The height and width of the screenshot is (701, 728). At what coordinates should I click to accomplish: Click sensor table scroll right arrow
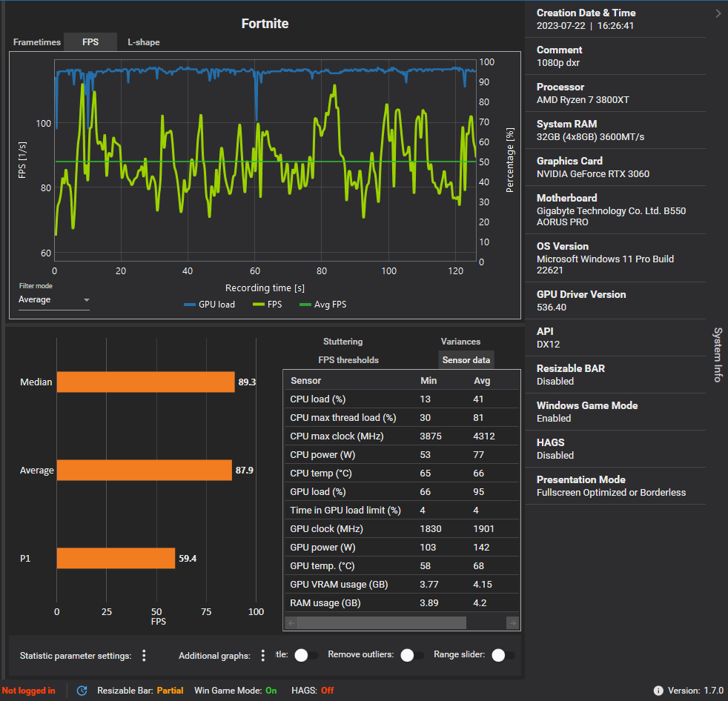click(x=512, y=622)
